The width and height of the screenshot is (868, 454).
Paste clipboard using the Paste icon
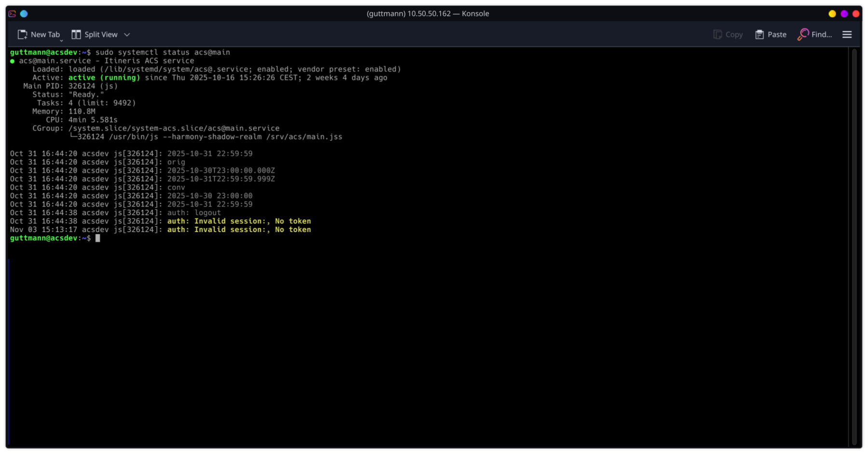coord(759,34)
